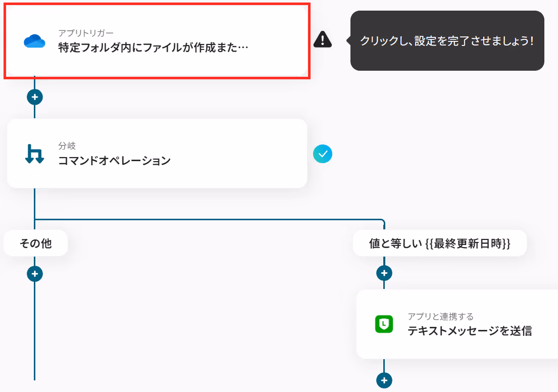This screenshot has width=558, height=392.
Task: Select the 値と等しい {{最終更新日時}} condition label
Action: [x=440, y=243]
